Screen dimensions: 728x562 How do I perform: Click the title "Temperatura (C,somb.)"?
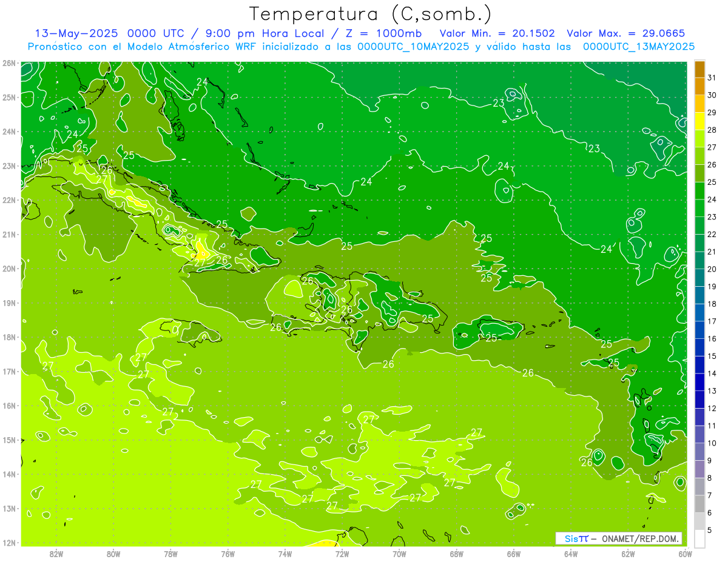point(371,15)
